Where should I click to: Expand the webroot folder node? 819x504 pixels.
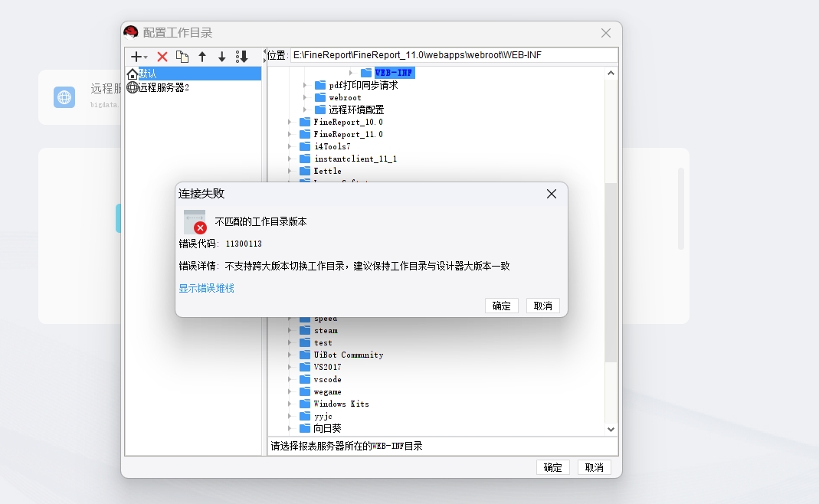(305, 97)
